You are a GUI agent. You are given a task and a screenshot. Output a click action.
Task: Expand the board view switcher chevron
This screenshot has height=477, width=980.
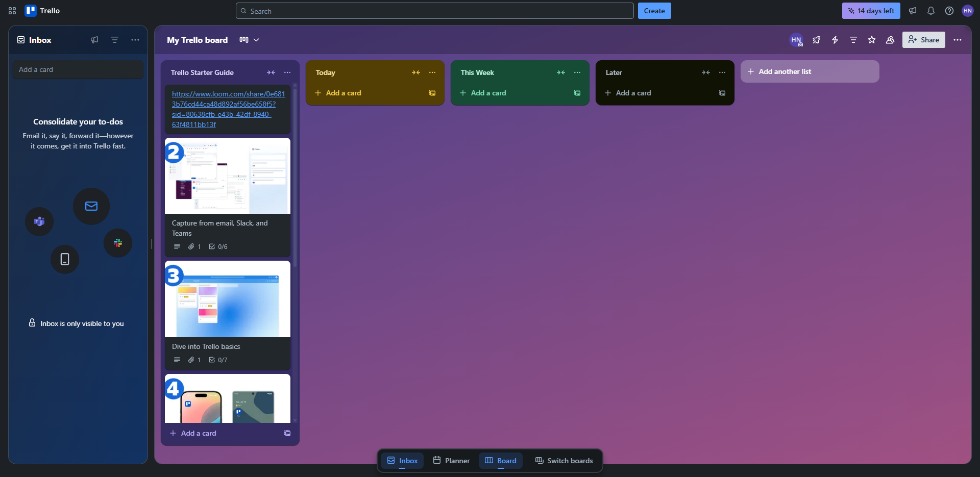(256, 40)
